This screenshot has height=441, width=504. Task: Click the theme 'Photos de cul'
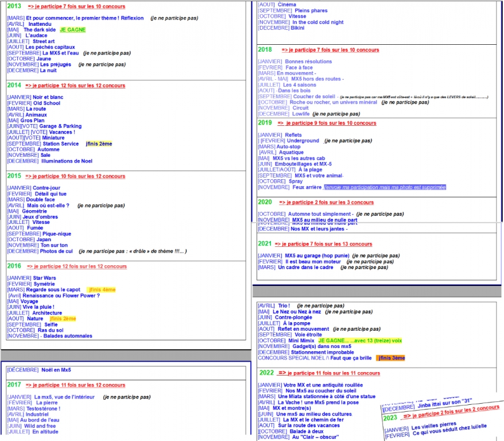(56, 251)
